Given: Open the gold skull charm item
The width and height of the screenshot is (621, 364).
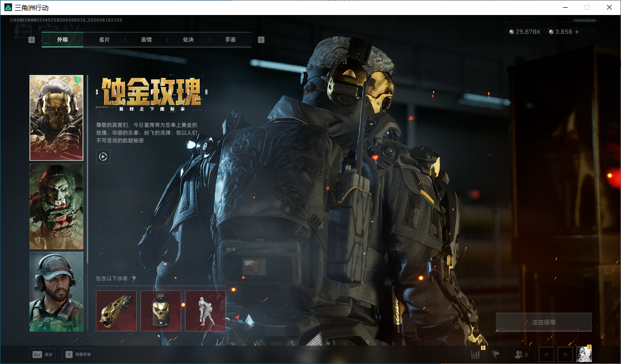Looking at the screenshot, I should 161,311.
